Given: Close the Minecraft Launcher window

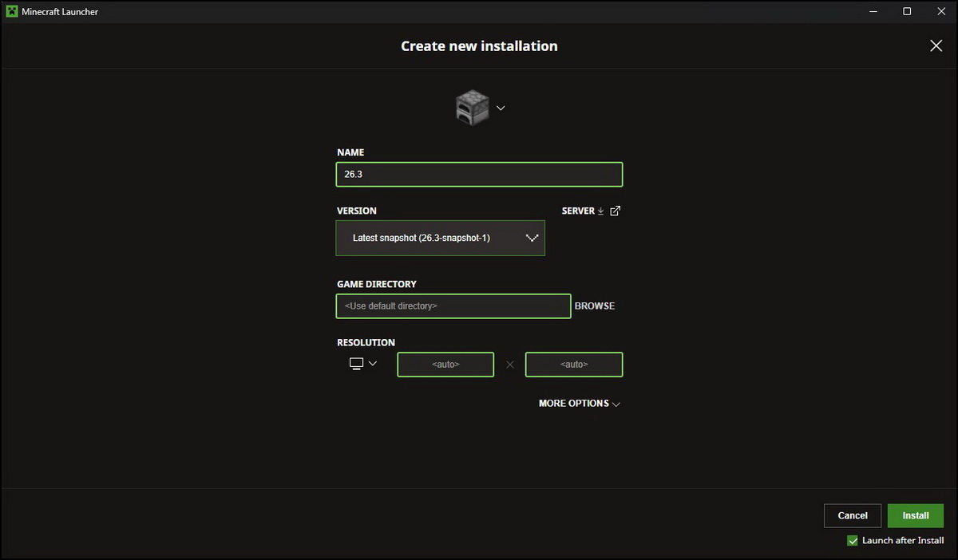Looking at the screenshot, I should (x=943, y=12).
